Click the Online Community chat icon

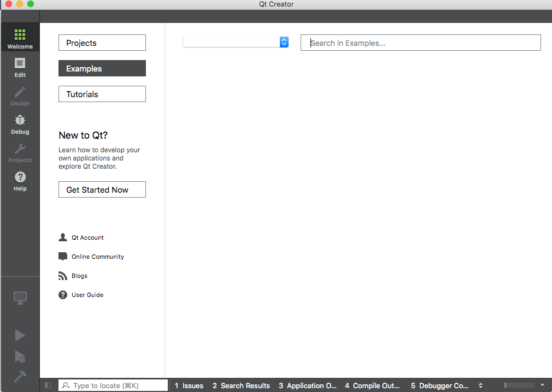click(x=63, y=256)
